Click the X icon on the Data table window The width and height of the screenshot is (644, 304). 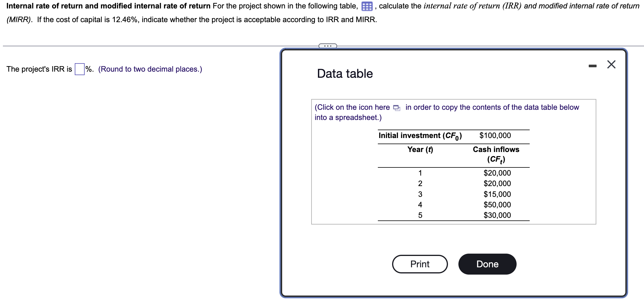click(611, 65)
